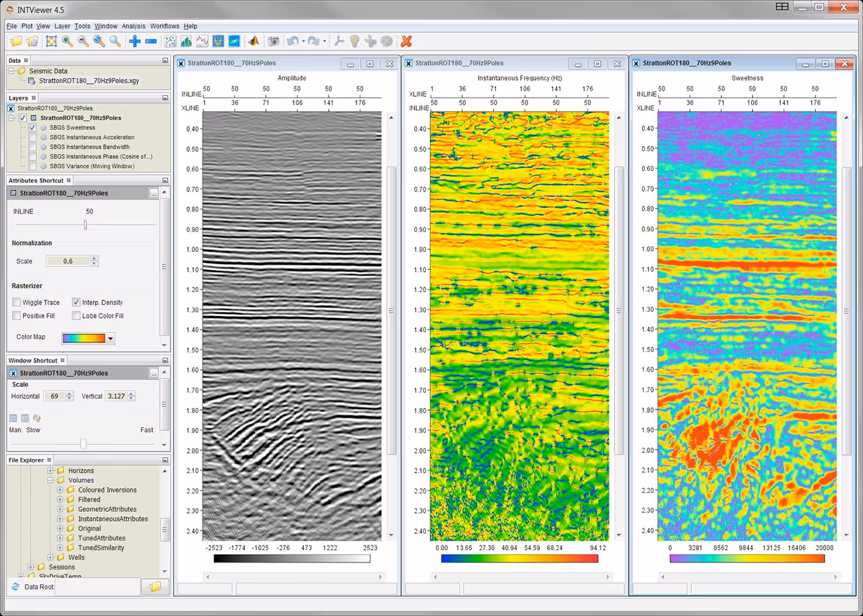Click the INLINE slider handle

pos(85,225)
